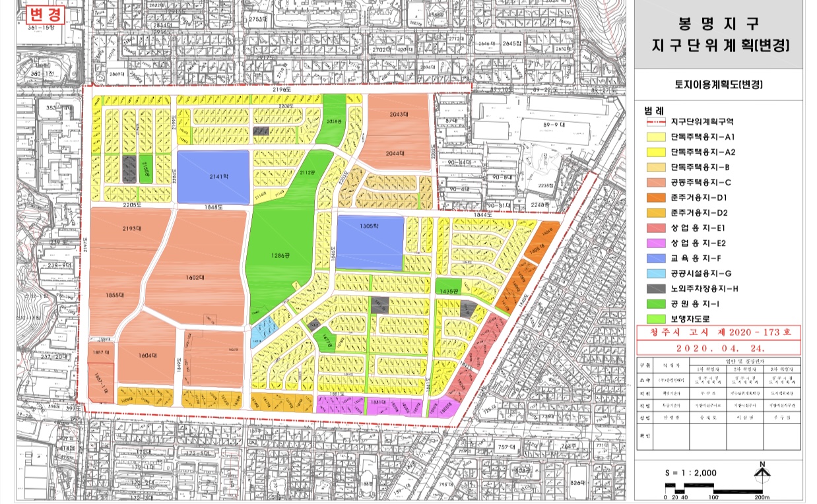Screen dimensions: 817x504
Task: Click the 2196도 road label
Action: coord(280,89)
